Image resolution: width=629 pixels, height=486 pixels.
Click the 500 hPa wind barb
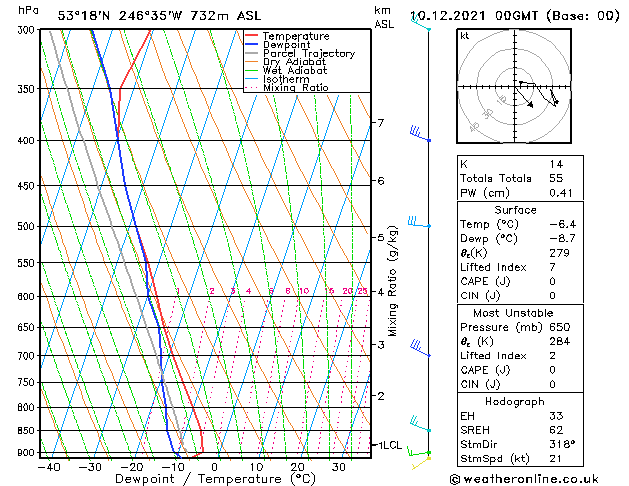click(419, 222)
